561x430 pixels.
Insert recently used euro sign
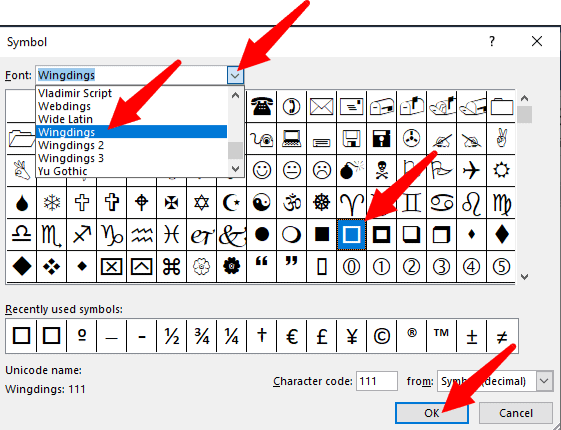point(292,336)
